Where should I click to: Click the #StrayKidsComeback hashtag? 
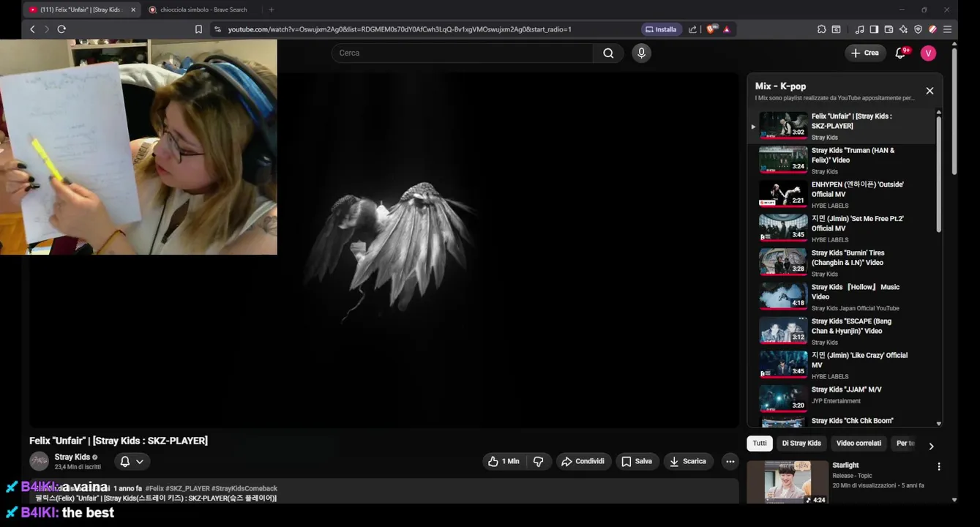pos(244,488)
